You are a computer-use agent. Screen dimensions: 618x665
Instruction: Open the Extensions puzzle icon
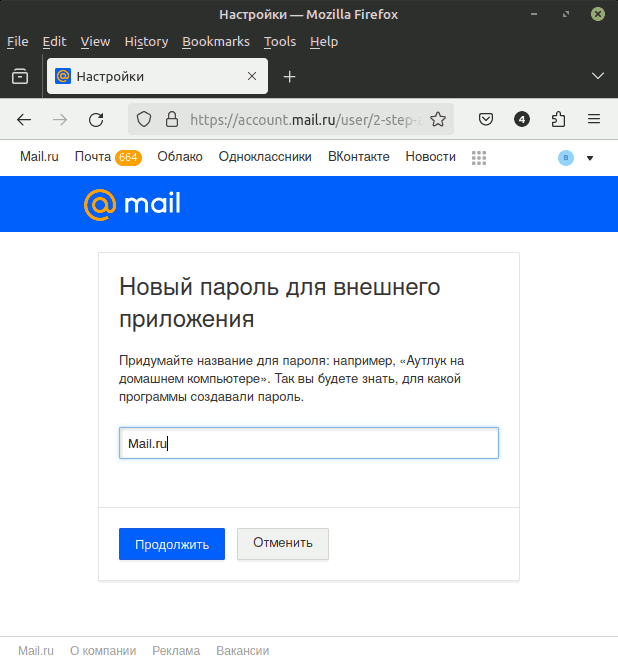click(x=558, y=120)
